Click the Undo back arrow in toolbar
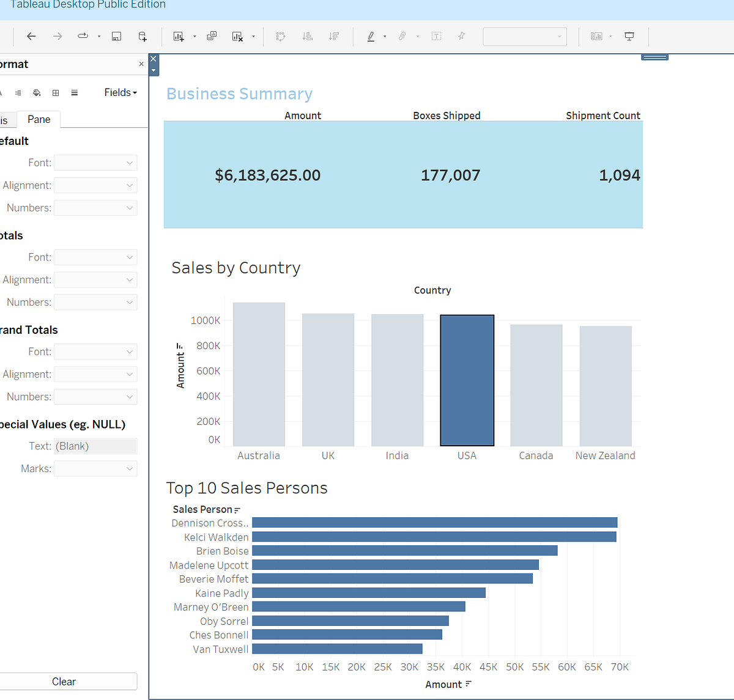Viewport: 734px width, 700px height. click(31, 37)
